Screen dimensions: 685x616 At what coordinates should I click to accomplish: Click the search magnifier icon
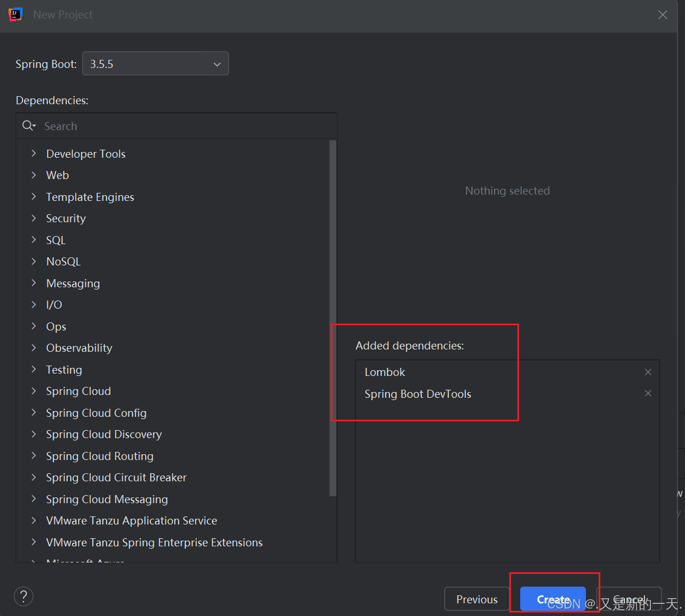click(28, 126)
